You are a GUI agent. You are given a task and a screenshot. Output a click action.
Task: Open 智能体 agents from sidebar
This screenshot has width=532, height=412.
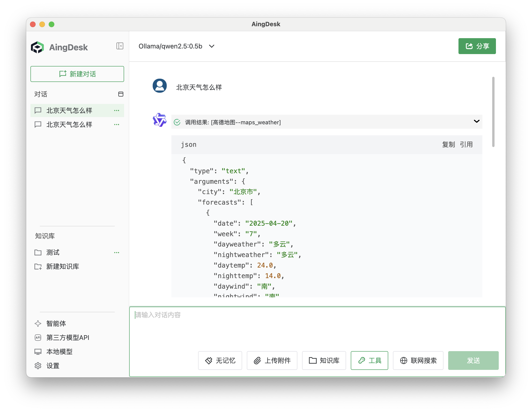[x=56, y=324]
